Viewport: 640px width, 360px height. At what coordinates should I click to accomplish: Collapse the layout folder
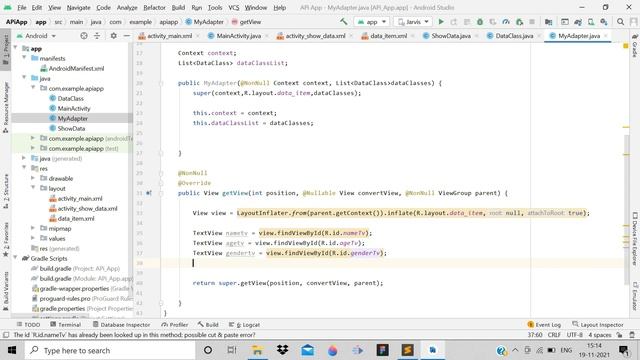[33, 188]
